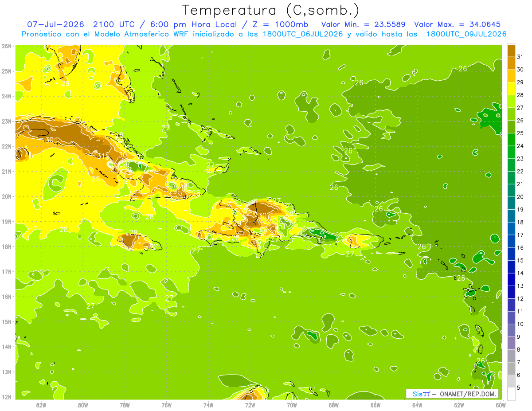Click the yellow colorbar segment between 28 and 29
The image size is (532, 411).
[511, 88]
